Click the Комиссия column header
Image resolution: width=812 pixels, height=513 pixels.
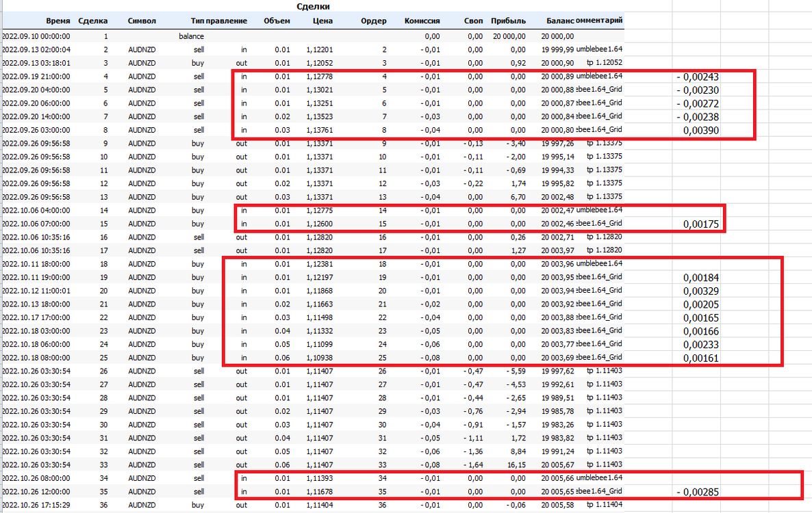(x=422, y=21)
